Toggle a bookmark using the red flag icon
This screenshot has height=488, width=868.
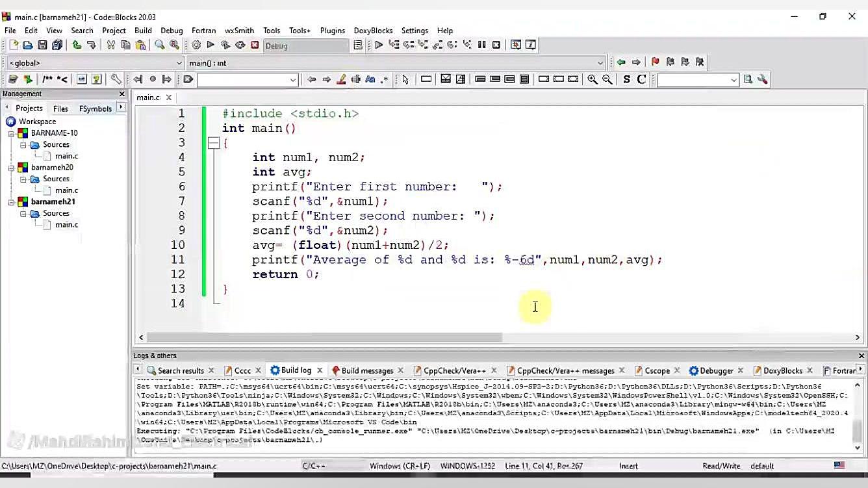pyautogui.click(x=655, y=62)
